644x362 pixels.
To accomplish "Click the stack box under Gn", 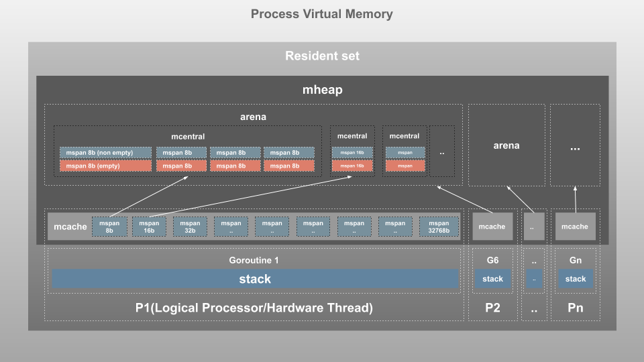I will coord(575,279).
